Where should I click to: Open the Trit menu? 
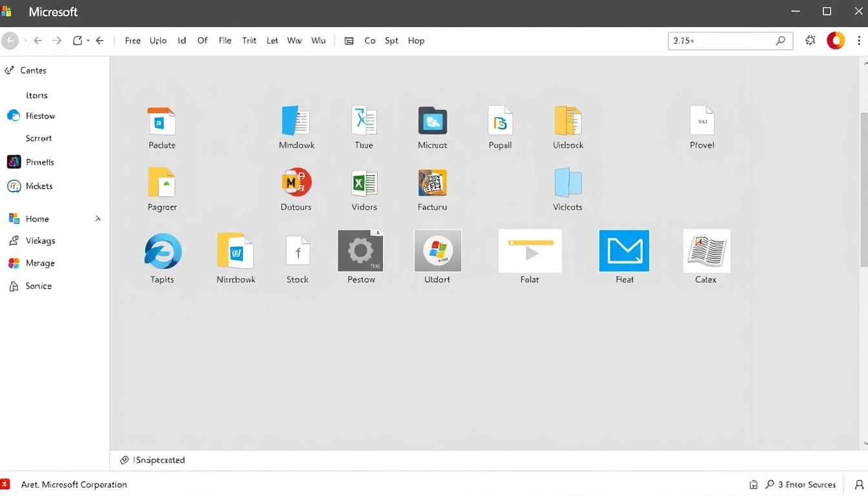point(249,41)
